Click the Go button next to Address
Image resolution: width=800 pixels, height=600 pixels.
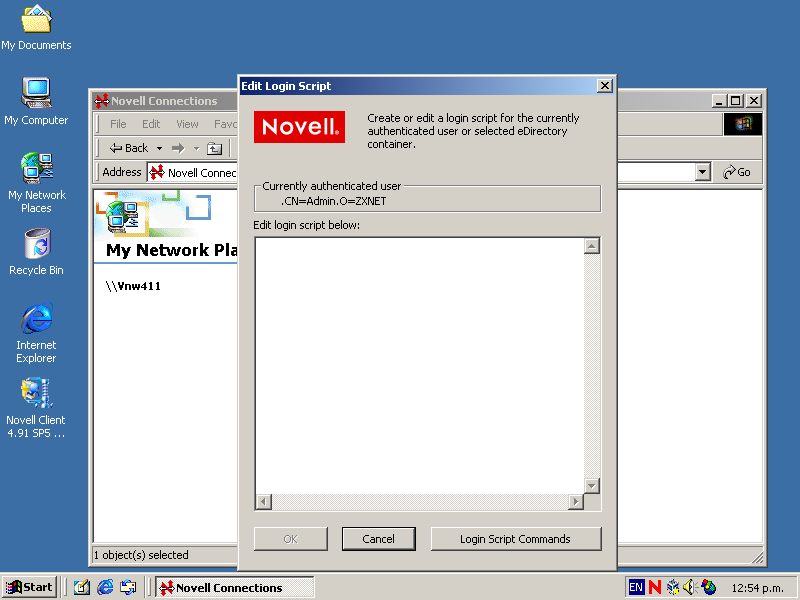tap(737, 172)
